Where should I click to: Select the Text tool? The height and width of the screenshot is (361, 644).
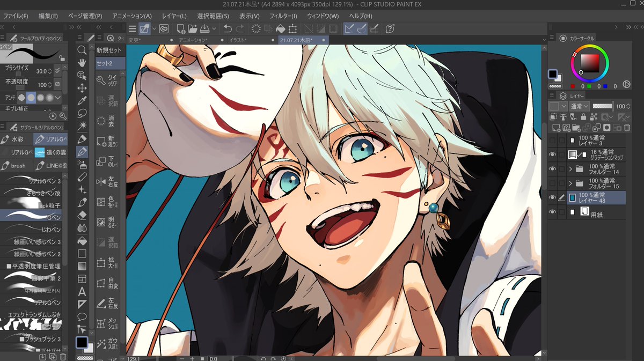click(x=82, y=292)
